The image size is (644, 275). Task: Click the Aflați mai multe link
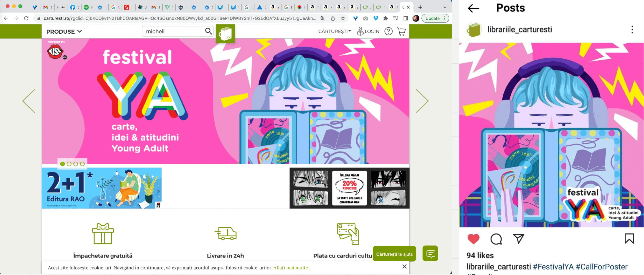pos(291,267)
